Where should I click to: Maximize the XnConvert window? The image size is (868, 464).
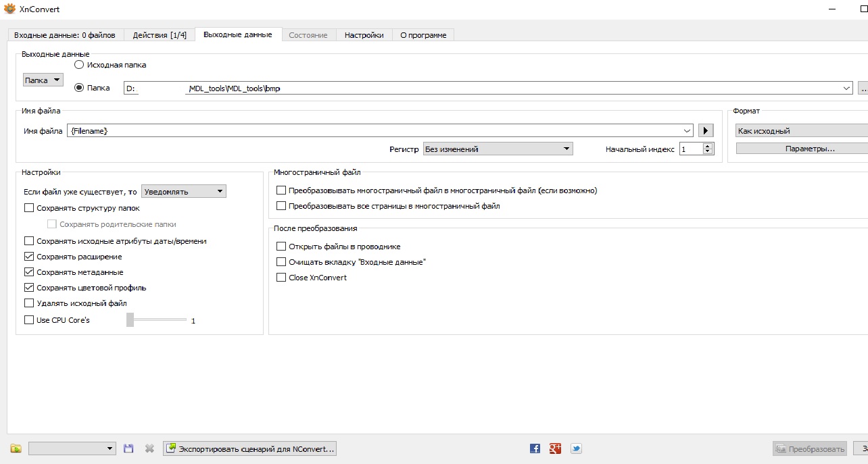pyautogui.click(x=863, y=9)
